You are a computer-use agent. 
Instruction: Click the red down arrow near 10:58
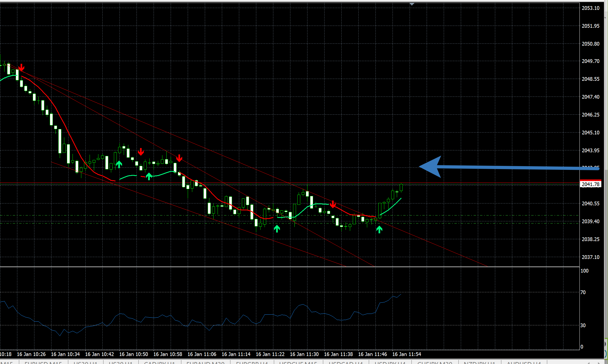point(179,158)
